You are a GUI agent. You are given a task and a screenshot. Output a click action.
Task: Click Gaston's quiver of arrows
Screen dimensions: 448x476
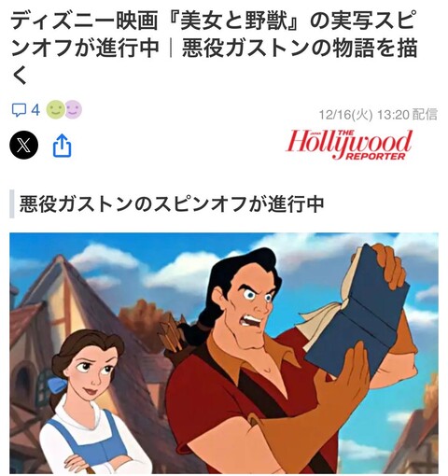172,337
